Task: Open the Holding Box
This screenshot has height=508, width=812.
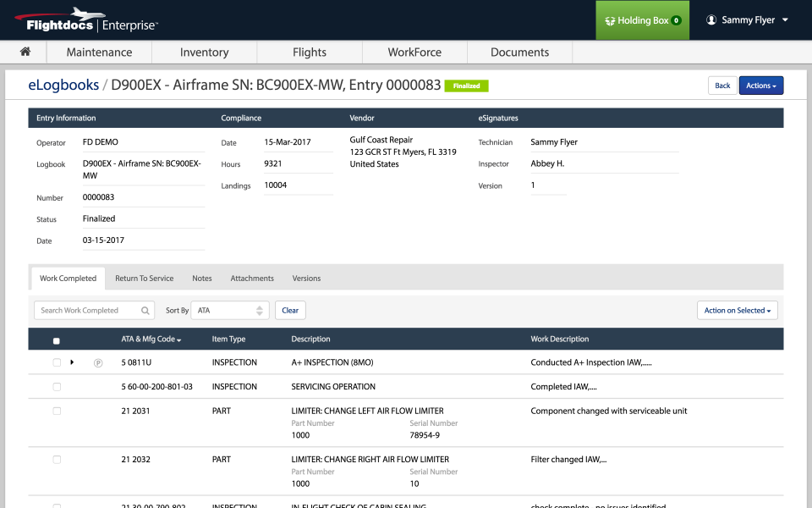Action: tap(640, 19)
